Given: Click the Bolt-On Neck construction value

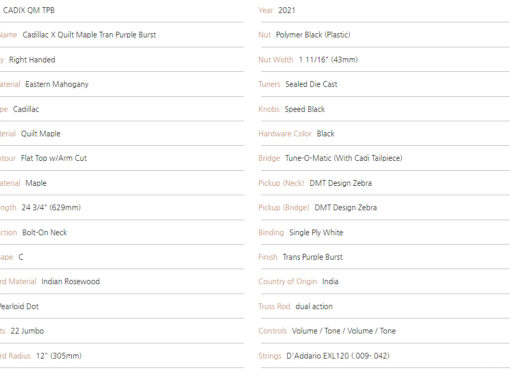Looking at the screenshot, I should point(44,233).
